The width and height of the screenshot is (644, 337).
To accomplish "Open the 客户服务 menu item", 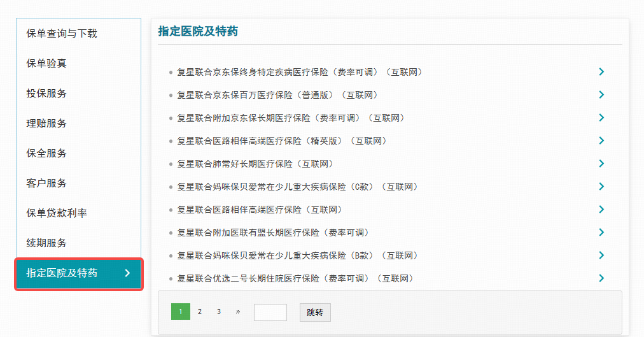I will (x=46, y=183).
